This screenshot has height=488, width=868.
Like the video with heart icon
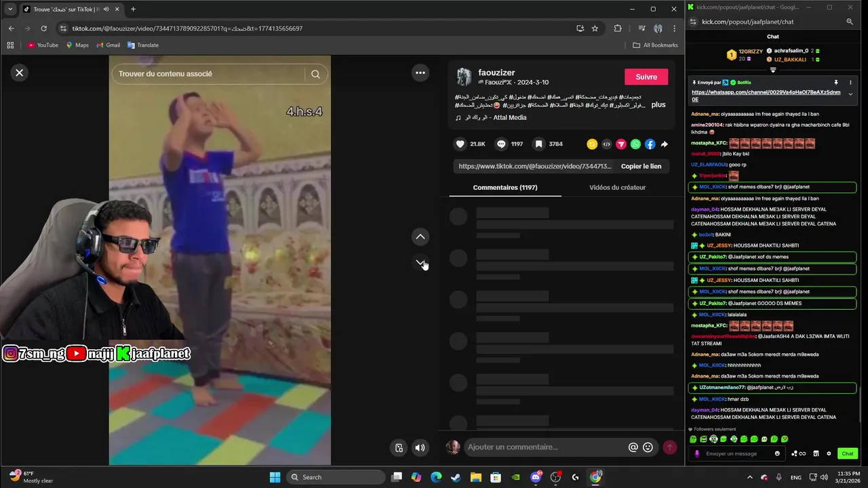[x=460, y=144]
